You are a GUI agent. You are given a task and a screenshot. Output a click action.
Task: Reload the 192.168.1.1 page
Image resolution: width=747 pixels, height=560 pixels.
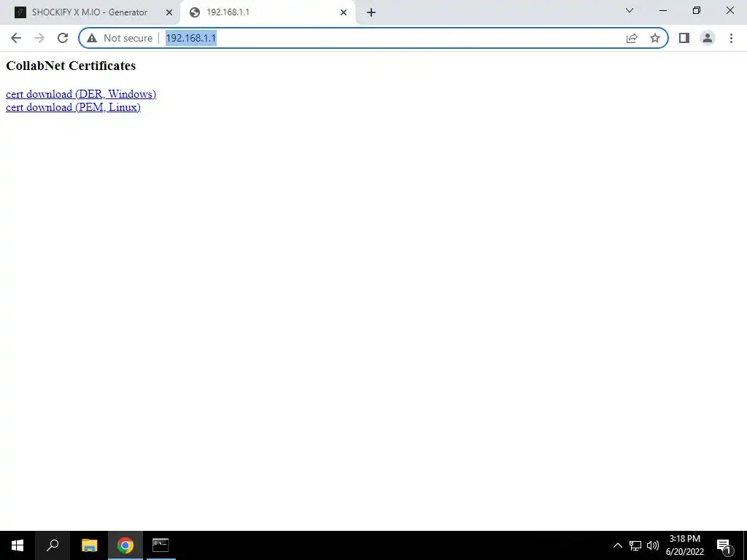[x=63, y=38]
